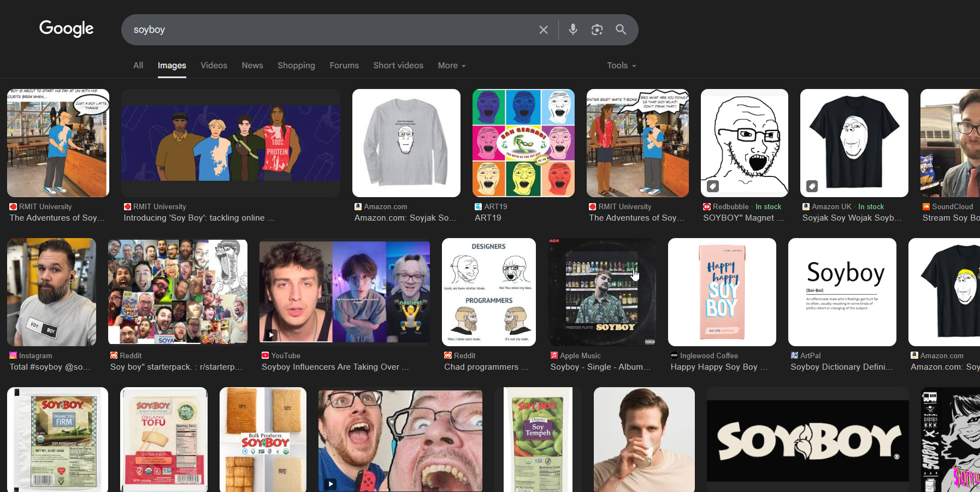980x492 pixels.
Task: Click the Amazon favicon under Soyjak sweatshirt result
Action: coord(358,206)
